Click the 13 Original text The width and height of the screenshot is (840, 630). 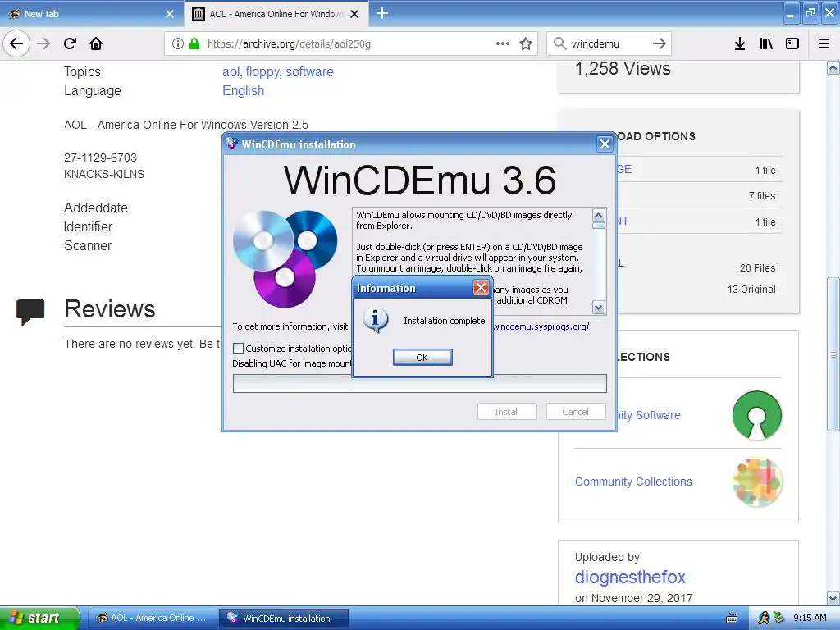click(751, 290)
